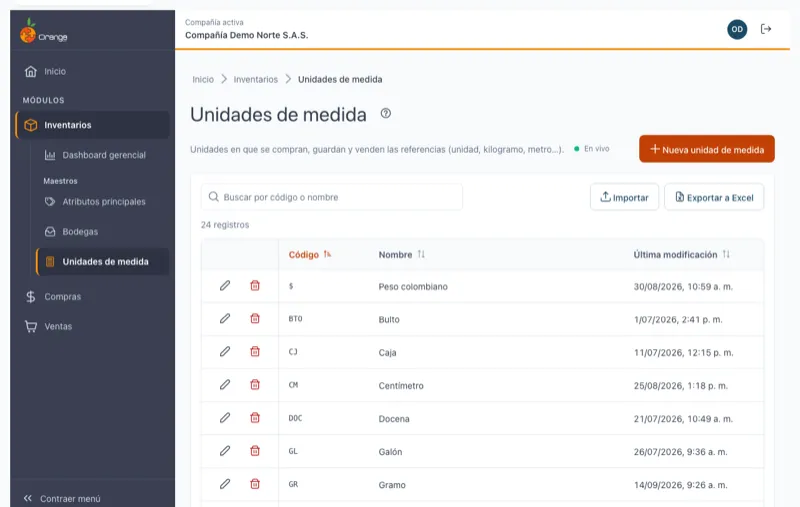
Task: Edit the Bulto row
Action: [x=225, y=319]
